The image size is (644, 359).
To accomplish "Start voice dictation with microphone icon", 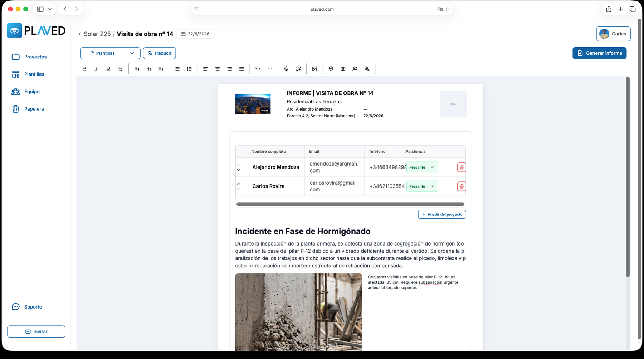I will tap(286, 69).
